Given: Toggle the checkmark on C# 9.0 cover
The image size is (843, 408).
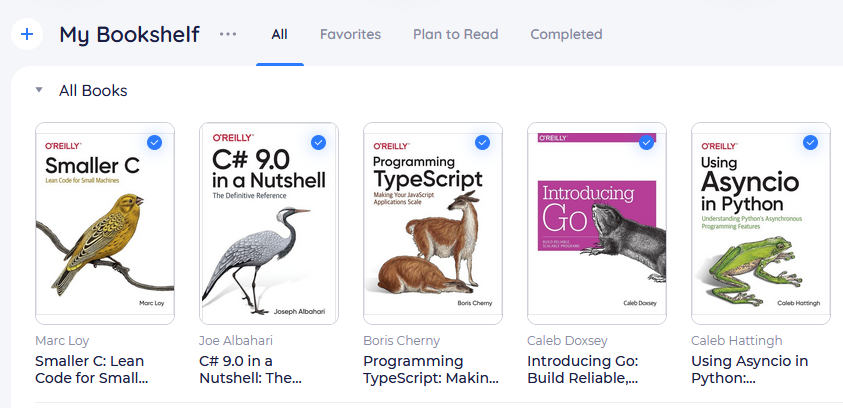Looking at the screenshot, I should pos(318,142).
